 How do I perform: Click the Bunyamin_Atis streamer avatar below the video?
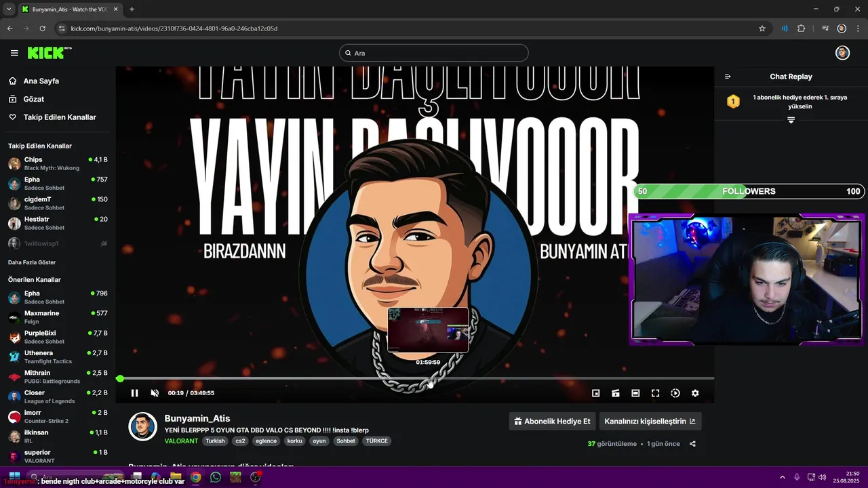143,426
